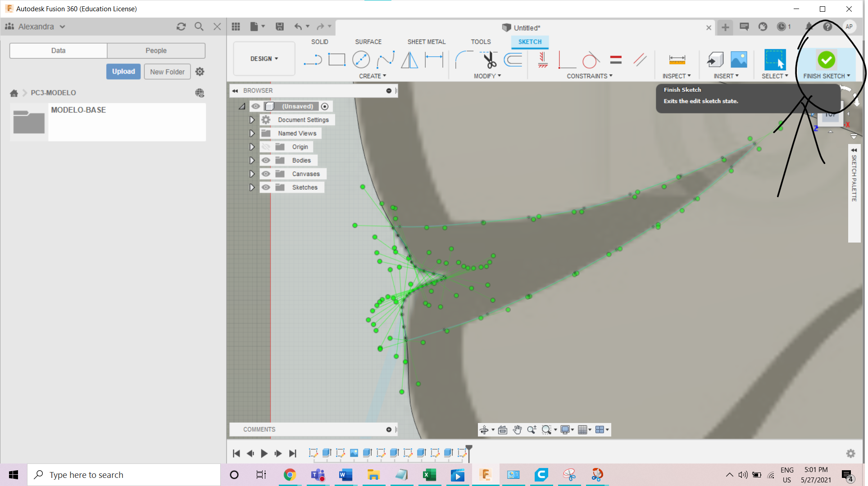Hide the Sketches folder with eye icon

point(266,187)
